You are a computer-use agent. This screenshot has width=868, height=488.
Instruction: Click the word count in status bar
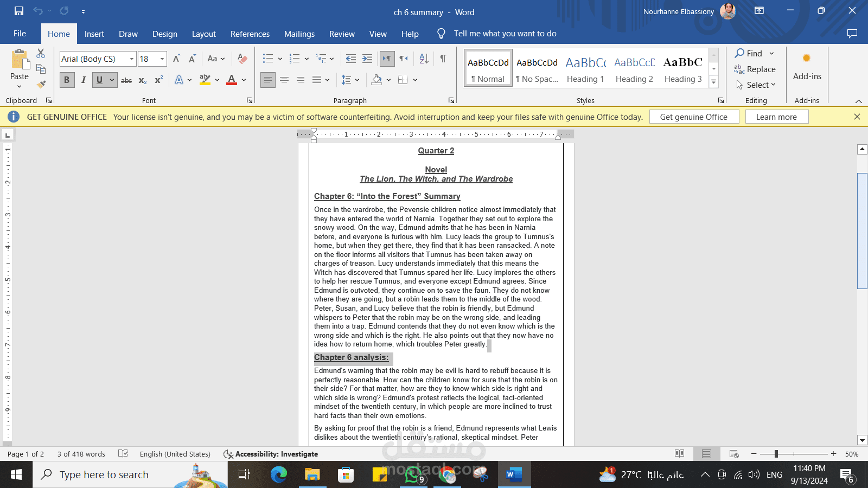pos(80,454)
